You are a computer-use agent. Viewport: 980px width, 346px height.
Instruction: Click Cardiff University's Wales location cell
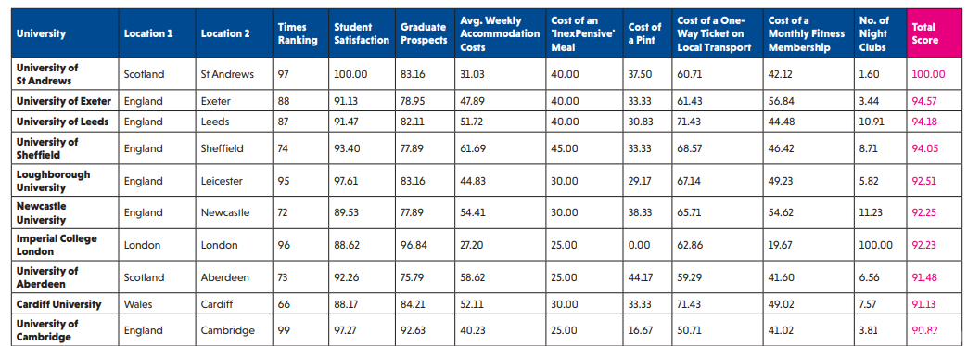[x=157, y=304]
